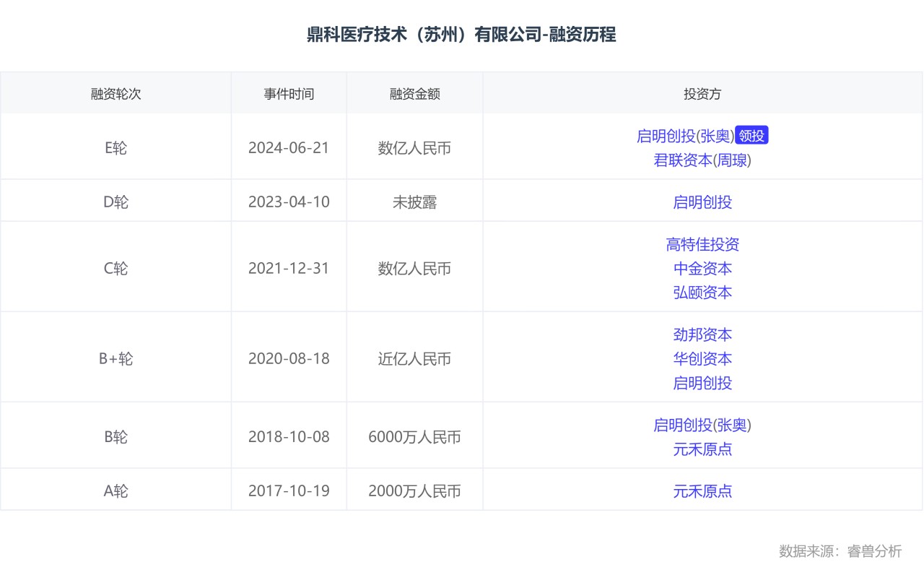Open 中金资本 investor link

click(x=702, y=269)
